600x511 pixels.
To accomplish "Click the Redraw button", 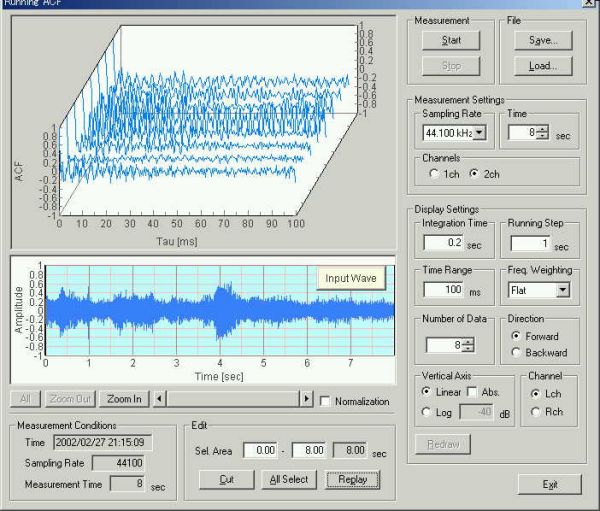I will (443, 444).
